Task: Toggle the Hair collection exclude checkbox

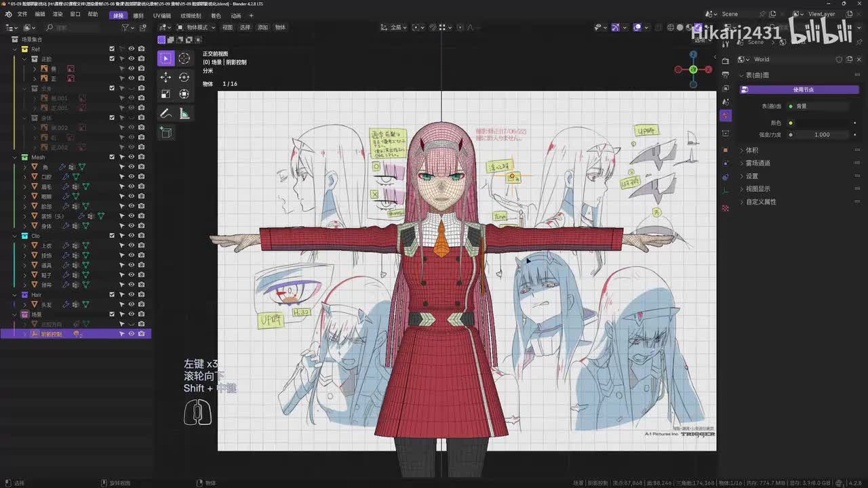Action: click(x=112, y=295)
